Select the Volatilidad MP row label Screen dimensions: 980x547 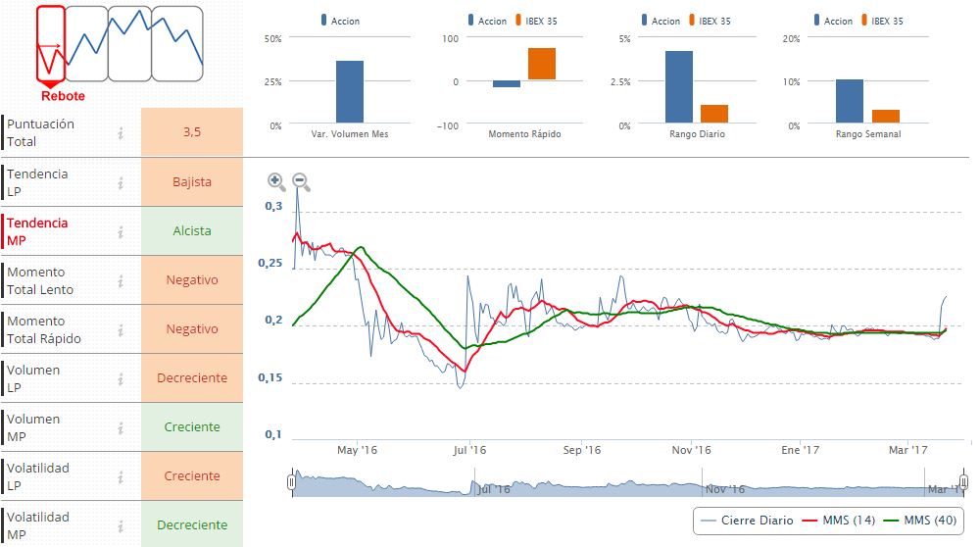click(x=38, y=525)
